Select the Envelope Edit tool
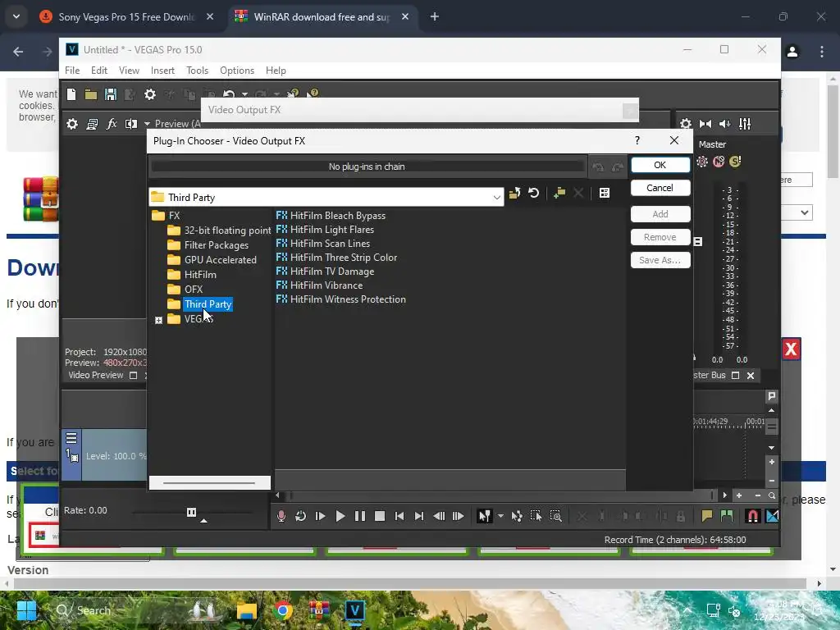This screenshot has height=630, width=840. [x=517, y=516]
